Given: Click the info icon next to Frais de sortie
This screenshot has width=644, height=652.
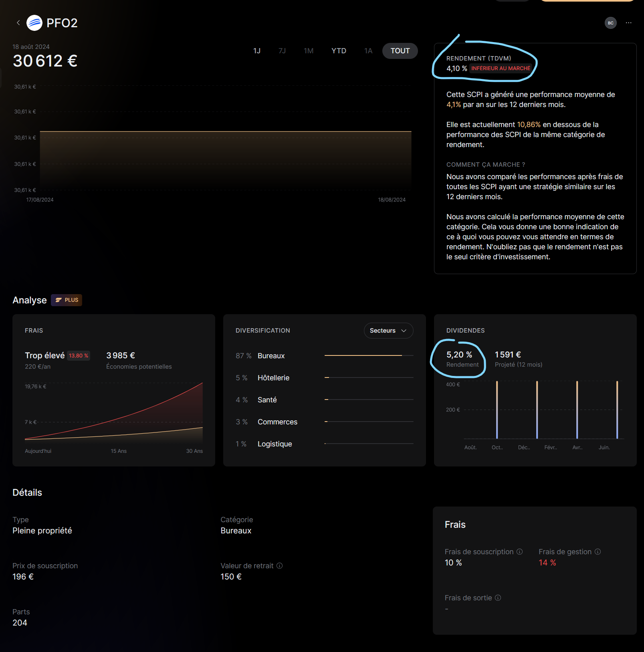Looking at the screenshot, I should [x=498, y=597].
